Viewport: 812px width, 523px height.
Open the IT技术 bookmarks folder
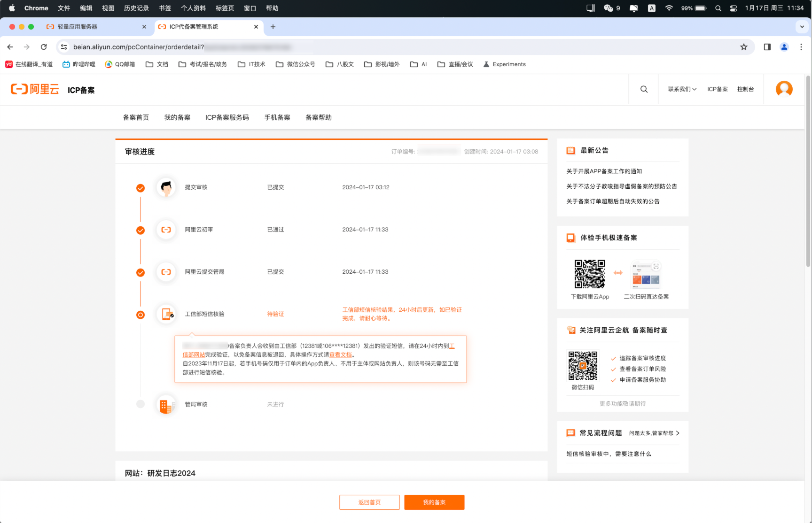point(251,64)
